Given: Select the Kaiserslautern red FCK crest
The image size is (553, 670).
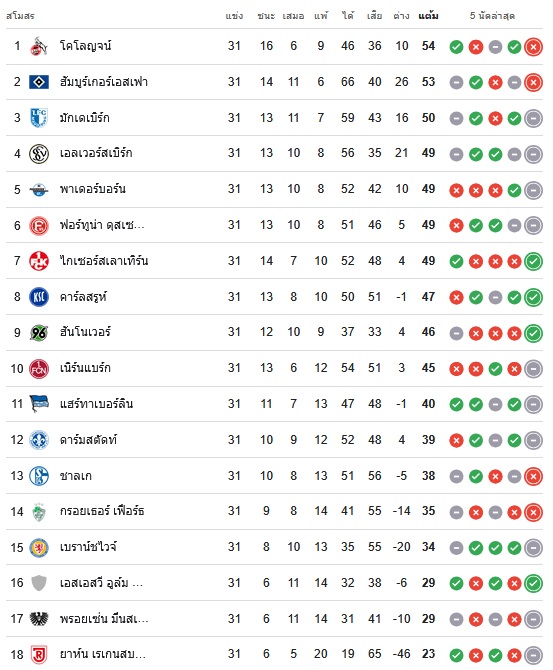Looking at the screenshot, I should click(x=38, y=261).
